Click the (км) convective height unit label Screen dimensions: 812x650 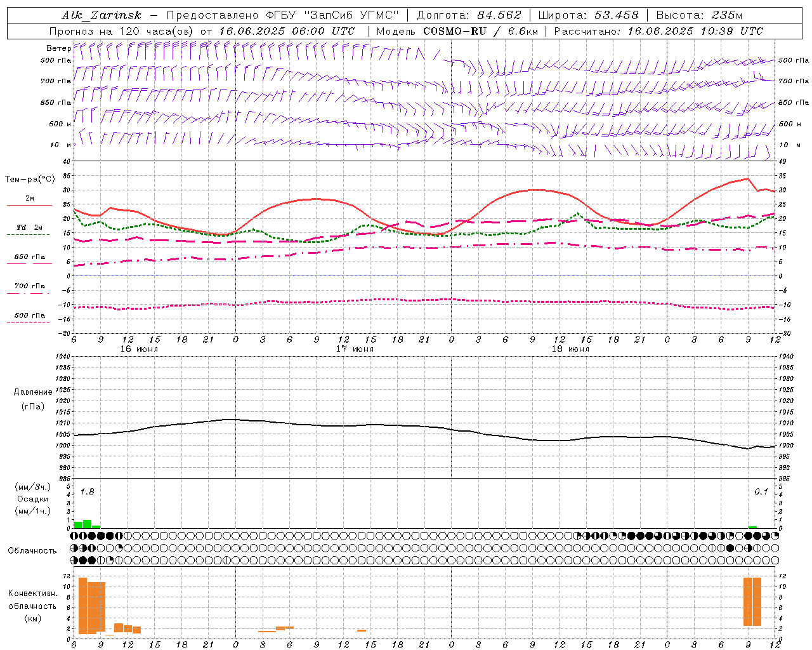pos(32,619)
